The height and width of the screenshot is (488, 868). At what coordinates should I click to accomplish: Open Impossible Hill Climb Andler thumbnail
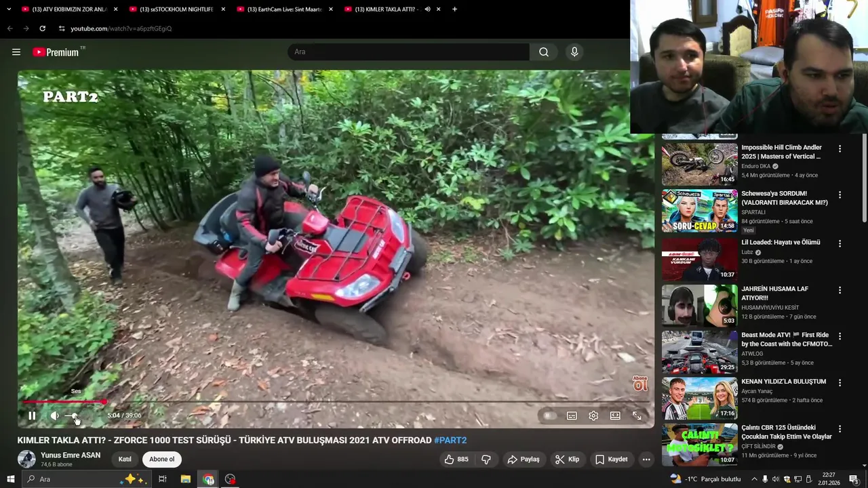pyautogui.click(x=699, y=164)
